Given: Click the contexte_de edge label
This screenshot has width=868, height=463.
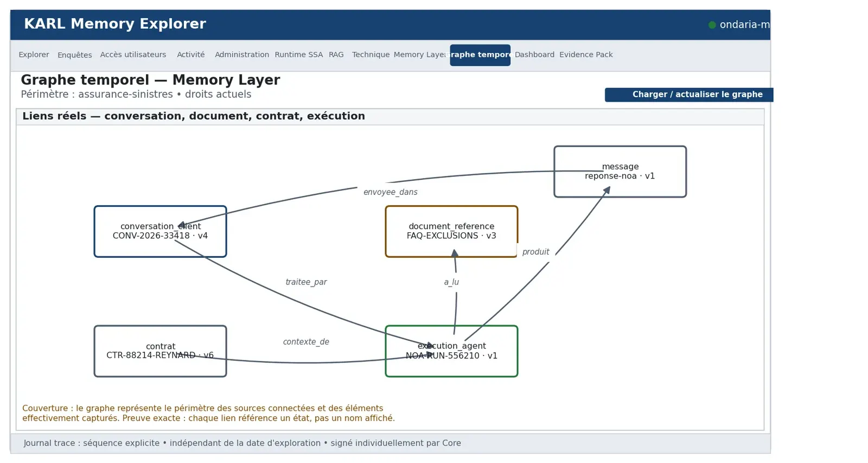Looking at the screenshot, I should 306,342.
